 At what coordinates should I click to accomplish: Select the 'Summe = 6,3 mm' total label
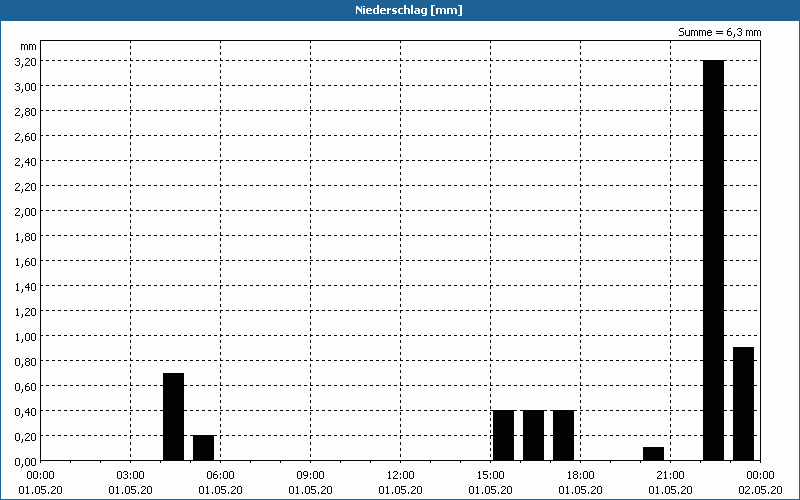[719, 32]
